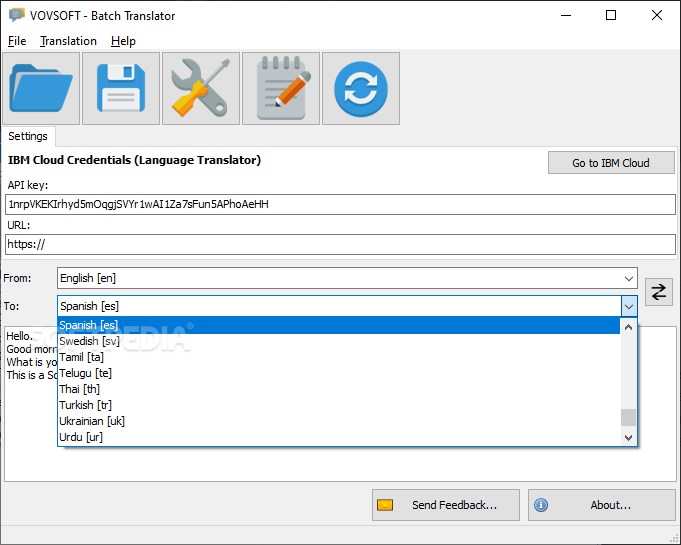Click the language list scroll up arrow
This screenshot has height=545, width=681.
628,327
